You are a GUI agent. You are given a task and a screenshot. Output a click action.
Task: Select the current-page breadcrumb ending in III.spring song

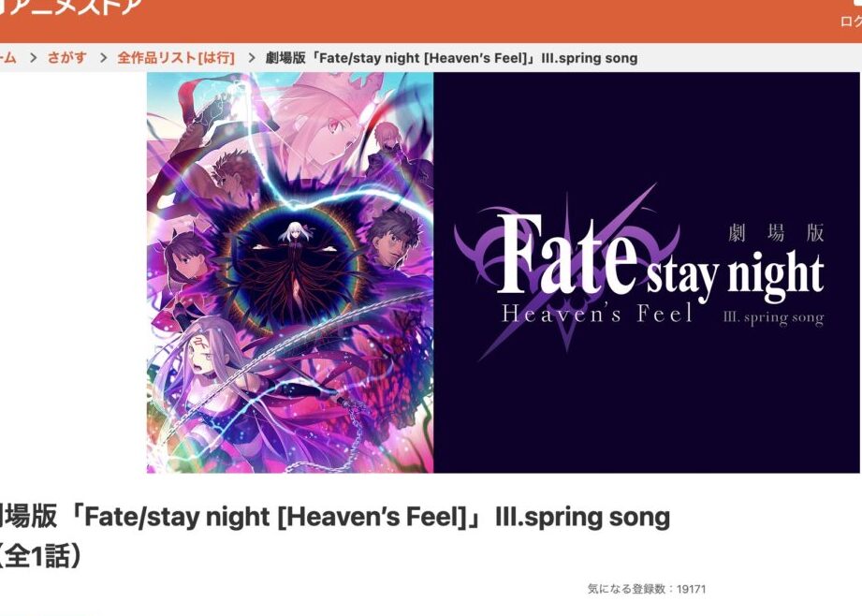click(451, 58)
